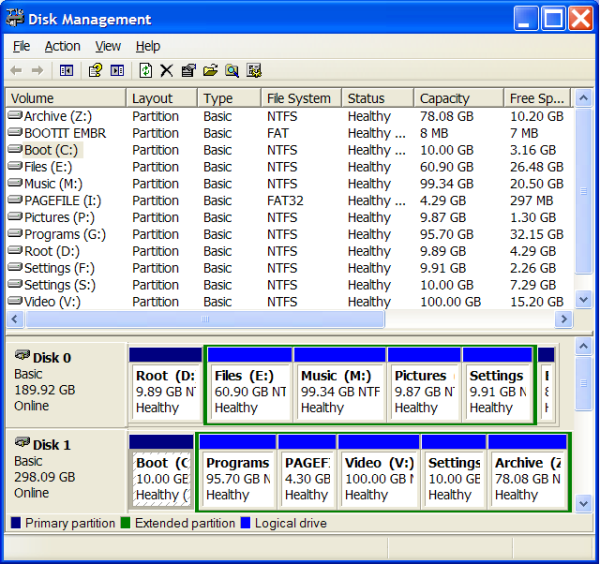Click the Explore magnifier toolbar icon
Viewport: 600px width, 564px height.
tap(232, 70)
